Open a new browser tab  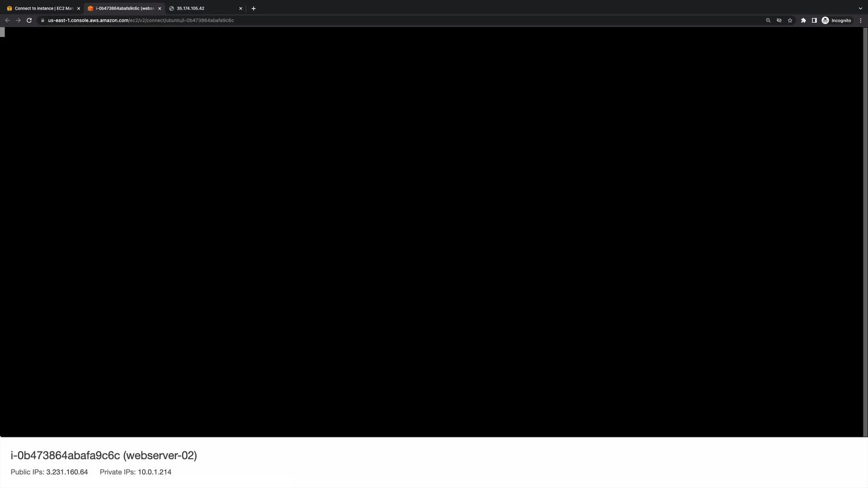point(254,8)
